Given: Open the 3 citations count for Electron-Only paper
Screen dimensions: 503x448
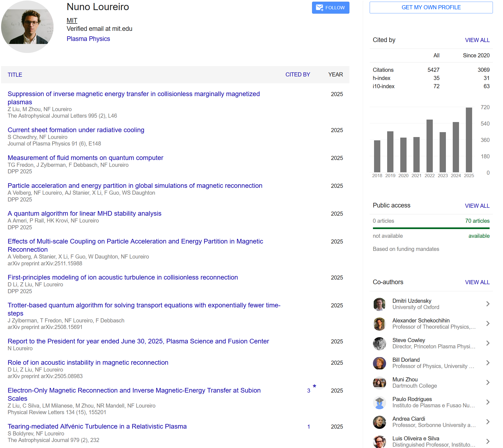Looking at the screenshot, I should (x=308, y=391).
